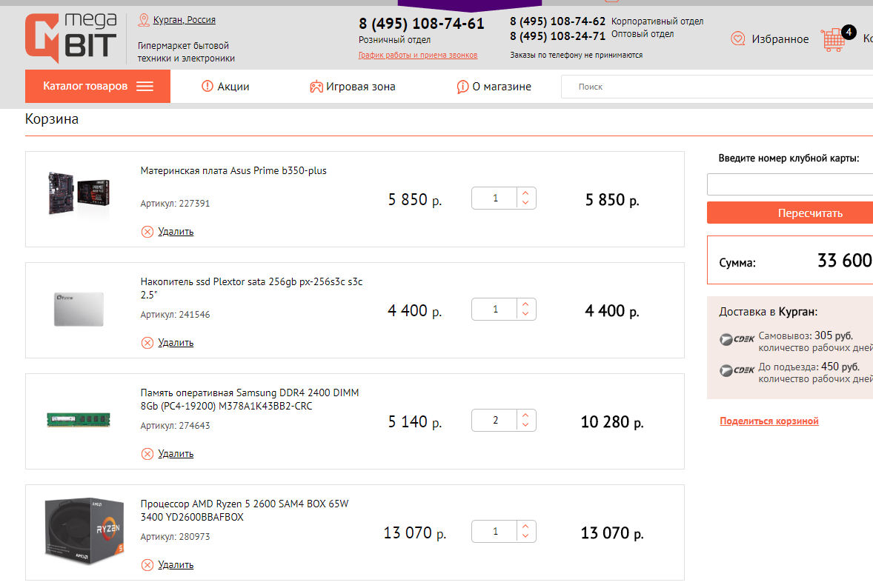Open Процессор AMD Ryzen 5 2600 title
This screenshot has height=588, width=873.
pos(245,510)
